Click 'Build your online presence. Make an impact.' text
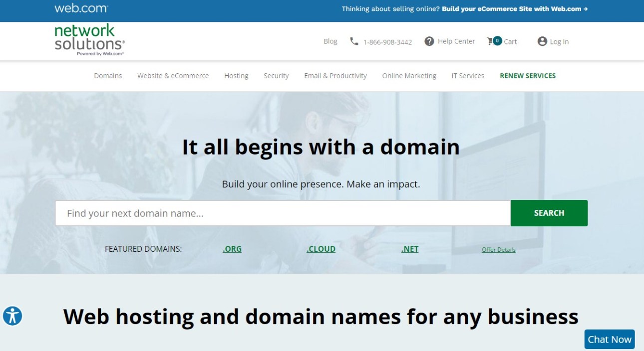 coord(321,184)
